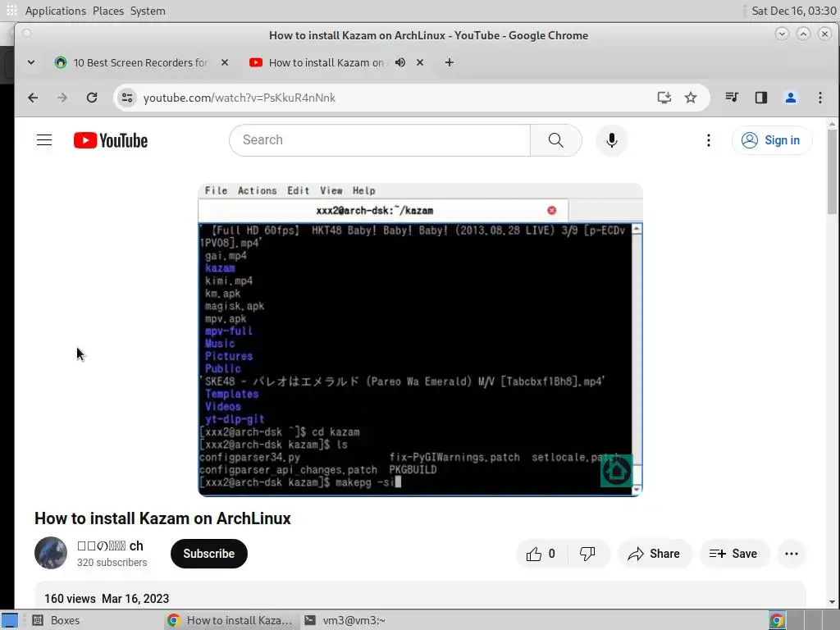Mute the tab via speaker icon

coord(400,62)
